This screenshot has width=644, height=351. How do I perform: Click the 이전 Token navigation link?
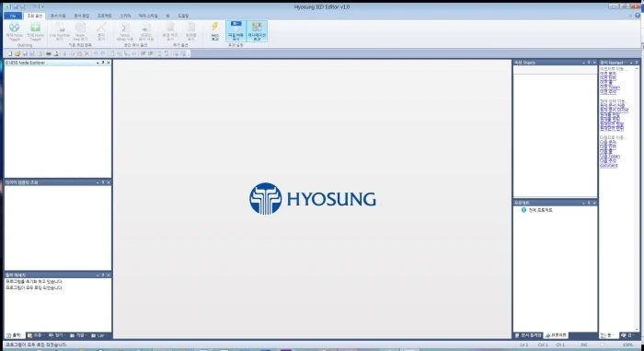pyautogui.click(x=610, y=88)
